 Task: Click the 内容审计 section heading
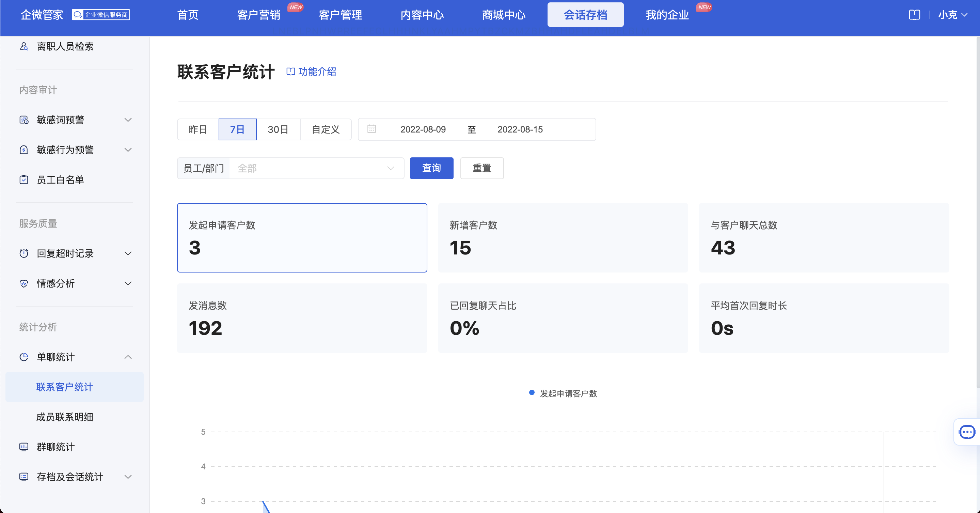(x=38, y=90)
